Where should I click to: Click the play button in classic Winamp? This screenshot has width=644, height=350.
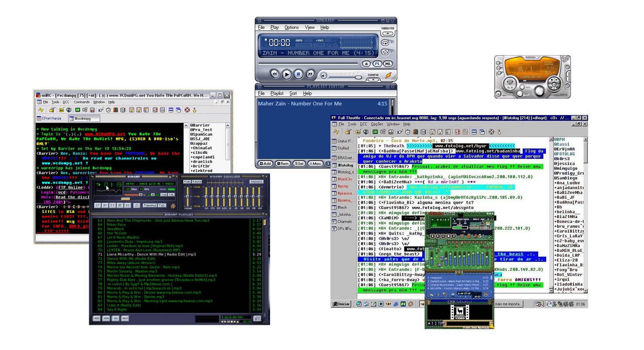[x=105, y=205]
